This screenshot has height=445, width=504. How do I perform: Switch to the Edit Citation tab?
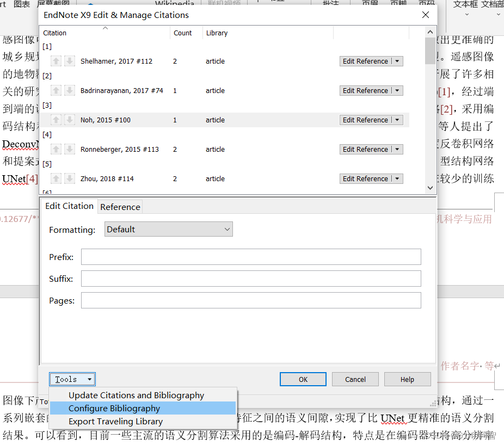[x=69, y=206]
